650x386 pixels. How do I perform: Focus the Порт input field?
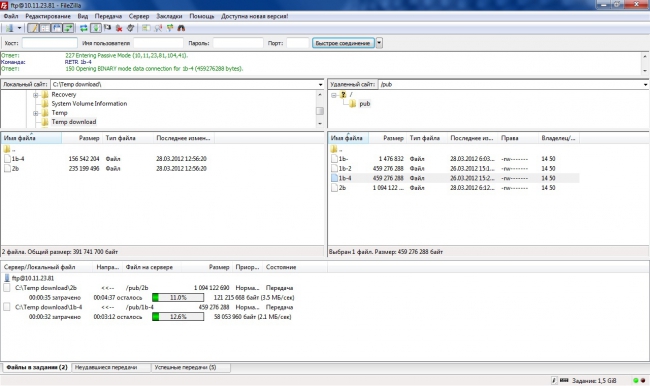pos(298,43)
